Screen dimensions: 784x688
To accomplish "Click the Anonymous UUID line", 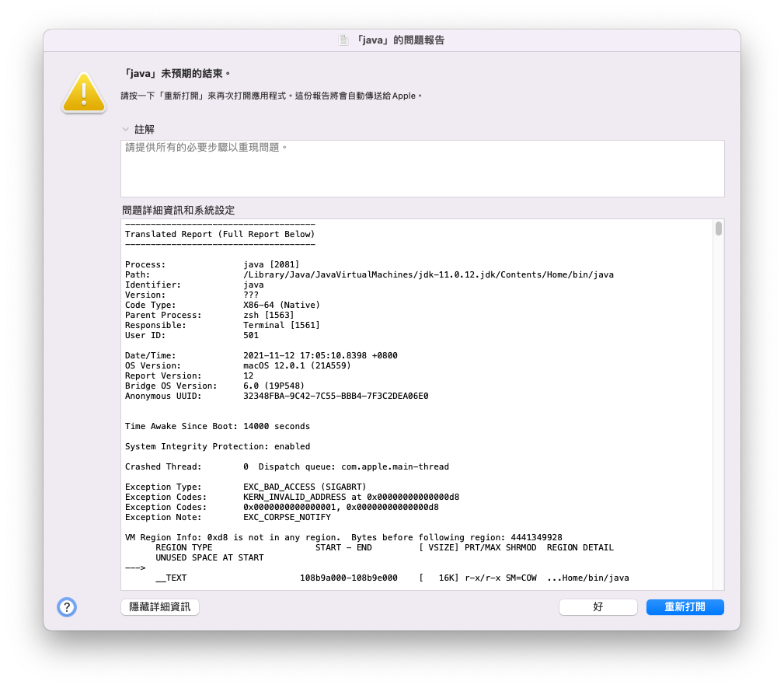I will pos(277,396).
